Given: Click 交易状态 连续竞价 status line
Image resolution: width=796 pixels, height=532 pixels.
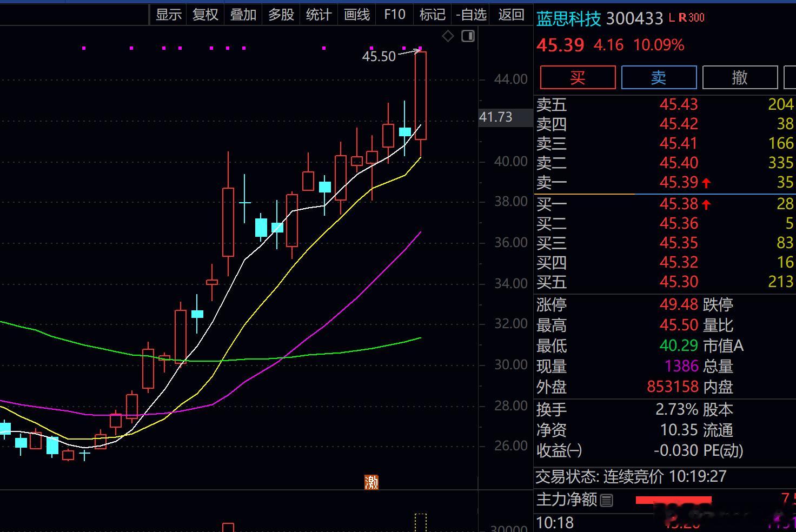Looking at the screenshot, I should point(631,476).
